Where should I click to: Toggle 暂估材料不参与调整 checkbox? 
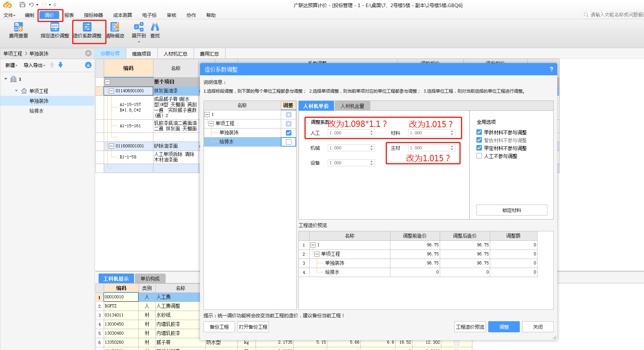[x=479, y=140]
